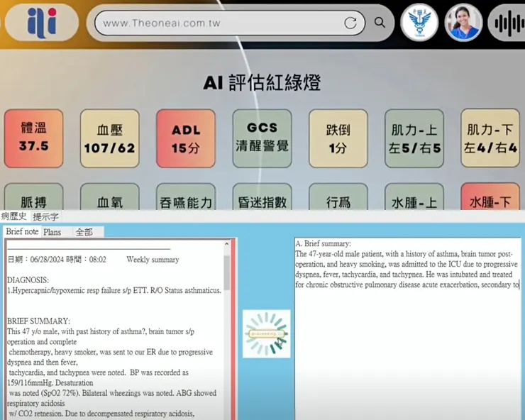Click the 'A. Brief summary:' output text
Viewport: 525px width, 420px height.
click(324, 244)
